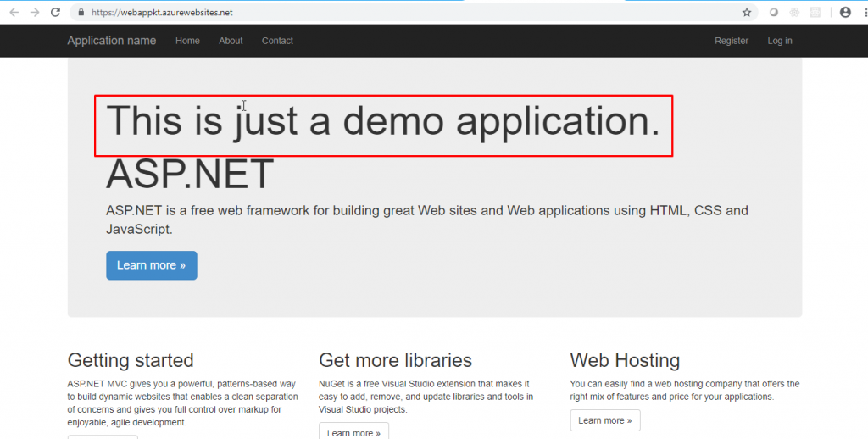Screen dimensions: 868x439
Task: Click the 'NuGet is a free Visual Studio' paragraph
Action: 426,397
